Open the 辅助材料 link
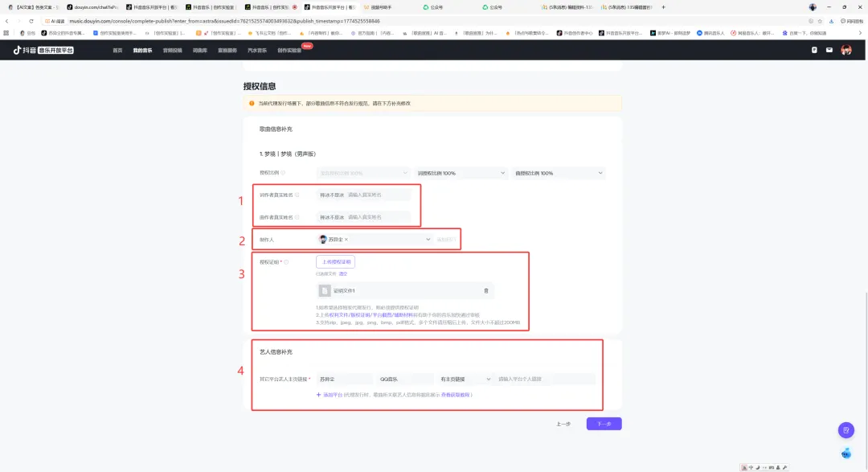The height and width of the screenshot is (472, 868). tap(403, 314)
